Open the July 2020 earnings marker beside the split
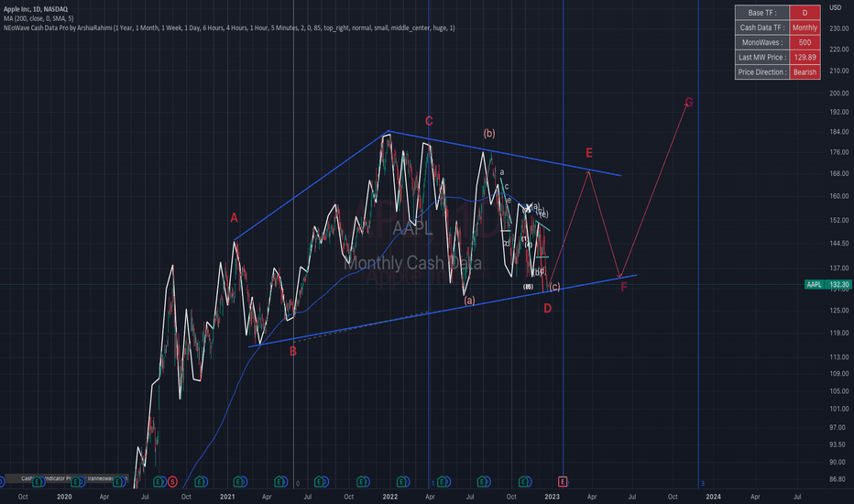The image size is (854, 504). coord(158,482)
